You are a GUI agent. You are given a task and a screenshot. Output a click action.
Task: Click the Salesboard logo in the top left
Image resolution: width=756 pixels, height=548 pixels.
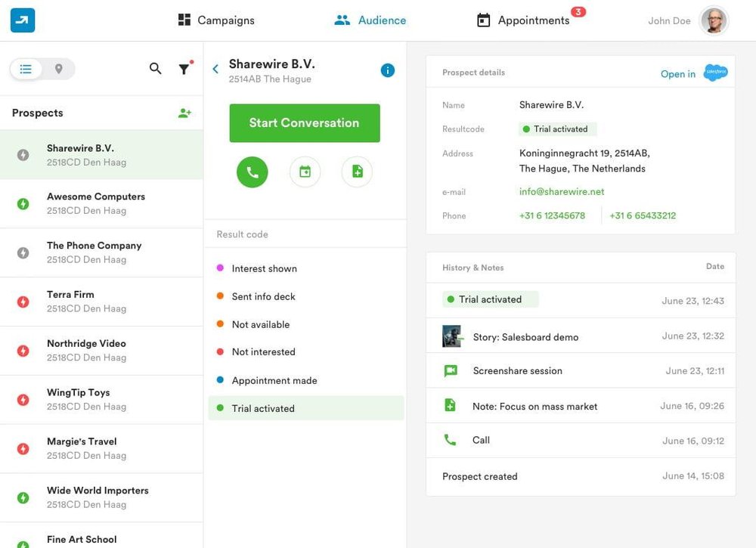[22, 20]
